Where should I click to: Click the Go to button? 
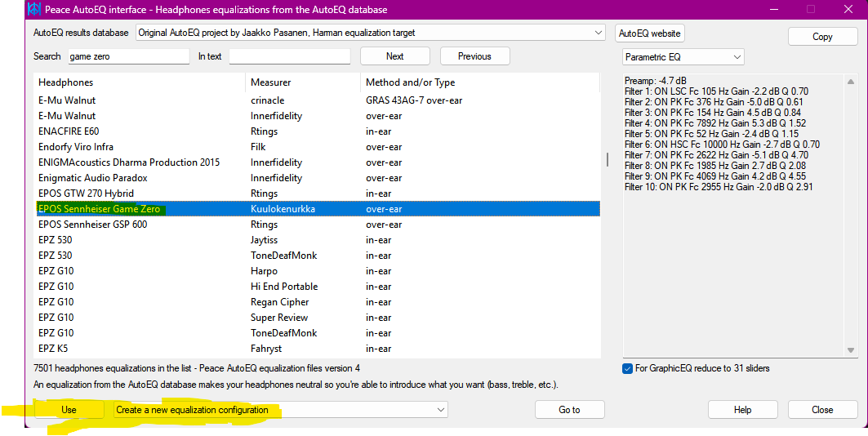[570, 410]
